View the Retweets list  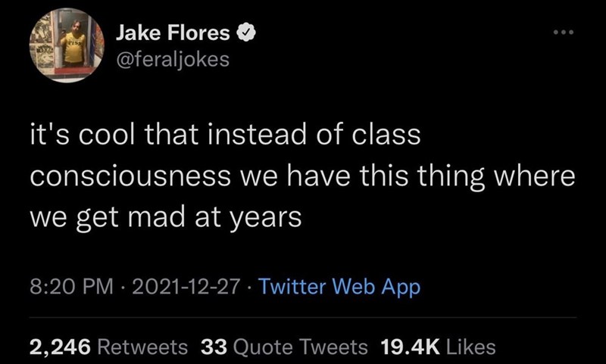pos(142,347)
